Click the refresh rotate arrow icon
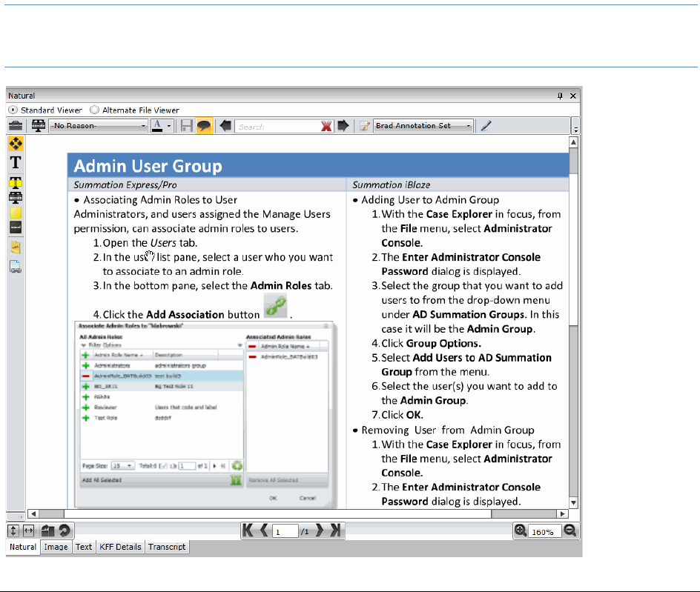Image resolution: width=700 pixels, height=592 pixels. (65, 531)
